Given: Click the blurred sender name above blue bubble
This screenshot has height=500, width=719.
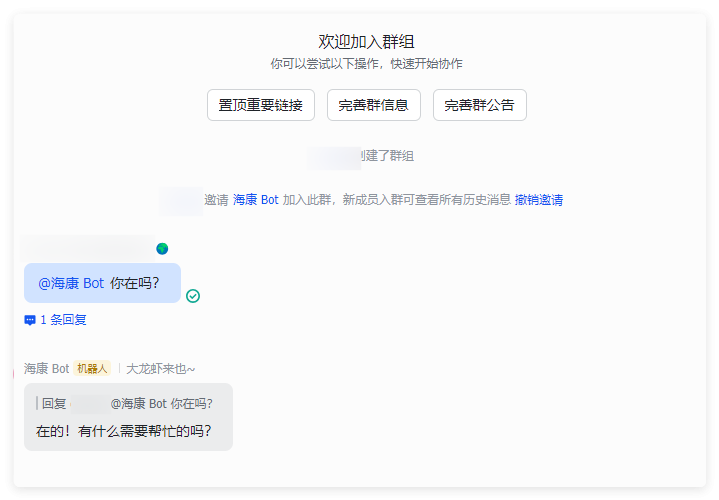Looking at the screenshot, I should (87, 247).
